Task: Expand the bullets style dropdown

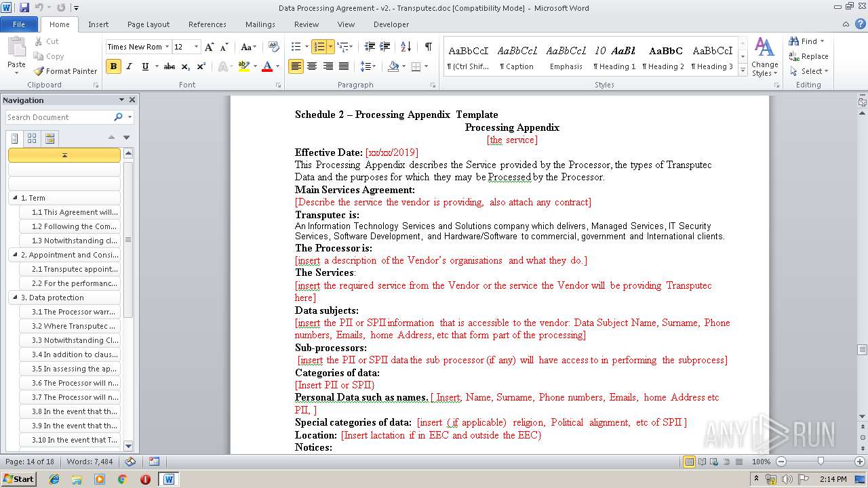Action: [307, 47]
